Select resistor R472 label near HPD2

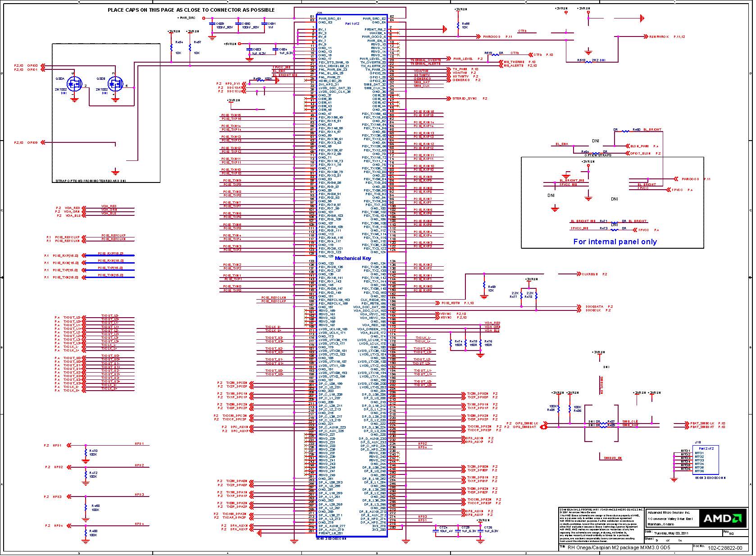[x=93, y=473]
